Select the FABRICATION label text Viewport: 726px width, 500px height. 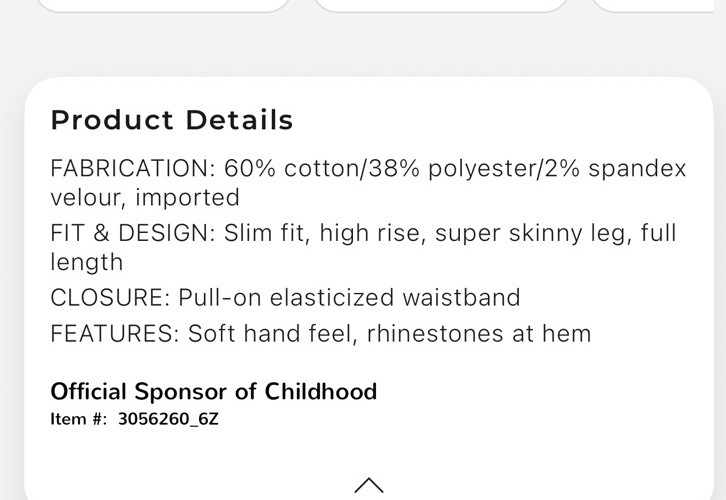[132, 168]
